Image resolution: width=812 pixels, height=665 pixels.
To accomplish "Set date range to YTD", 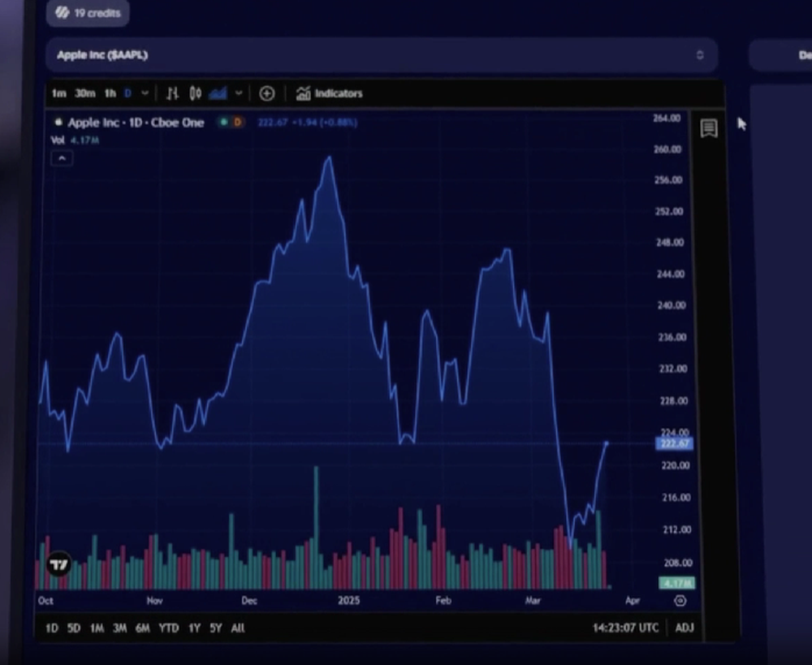I will pos(168,628).
